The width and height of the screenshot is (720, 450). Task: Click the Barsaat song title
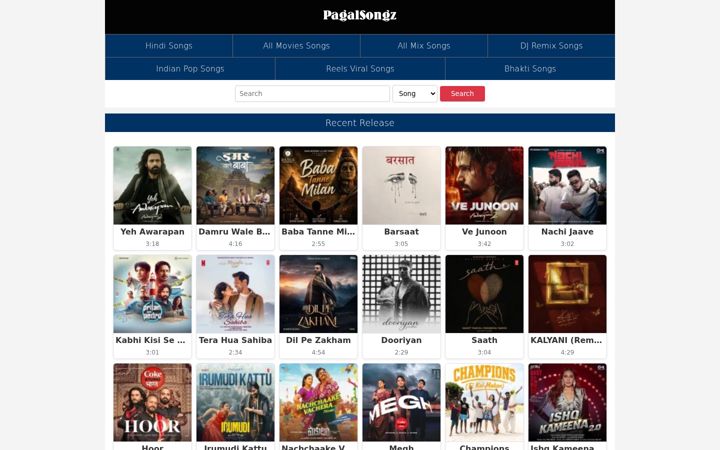click(x=401, y=232)
